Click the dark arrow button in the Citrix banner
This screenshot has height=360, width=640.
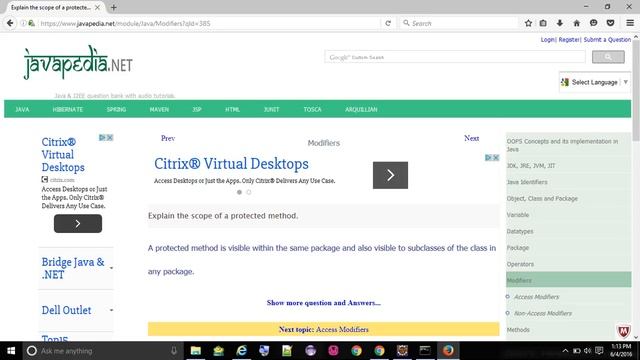click(390, 175)
